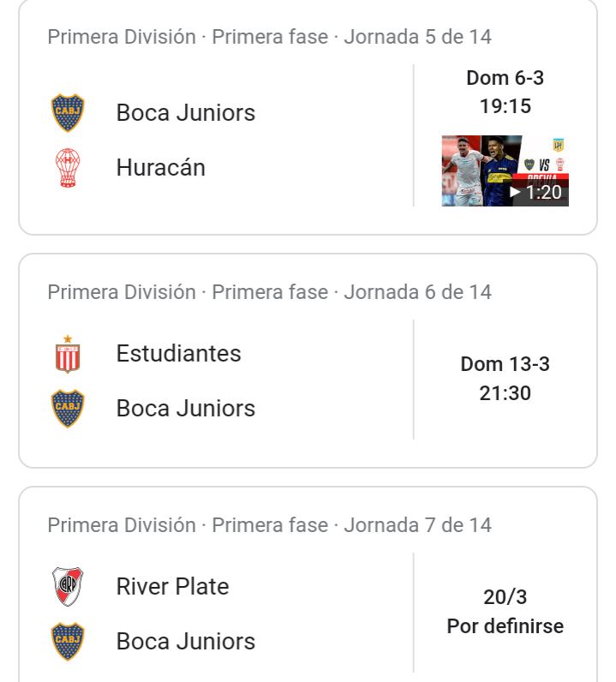
Task: Click the Jornada 6 de 14 header
Action: point(270,292)
